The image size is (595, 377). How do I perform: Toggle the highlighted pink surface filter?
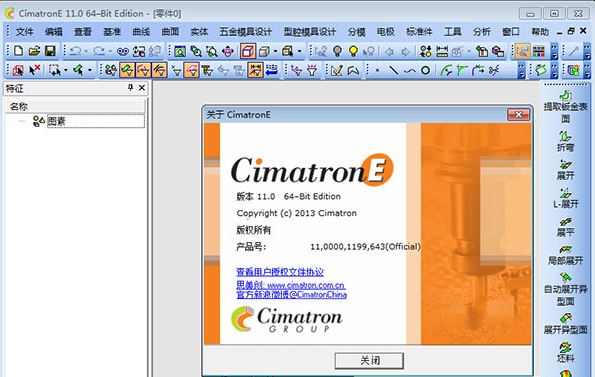point(191,70)
